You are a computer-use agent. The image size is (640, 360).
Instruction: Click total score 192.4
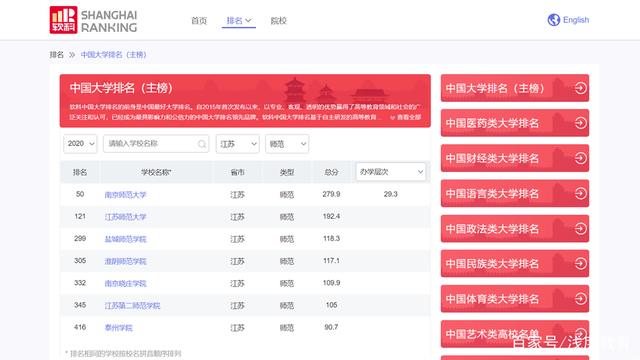pos(331,216)
